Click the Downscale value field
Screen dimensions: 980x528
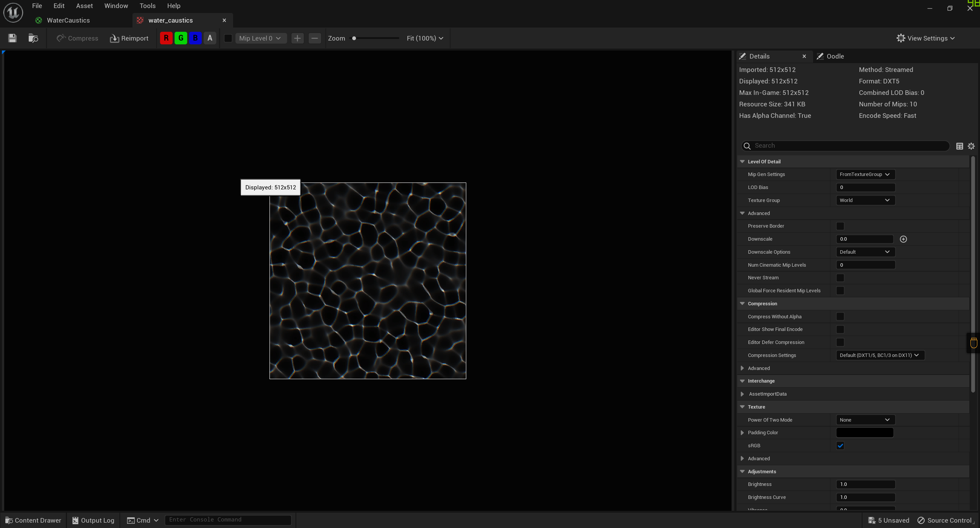coord(864,239)
